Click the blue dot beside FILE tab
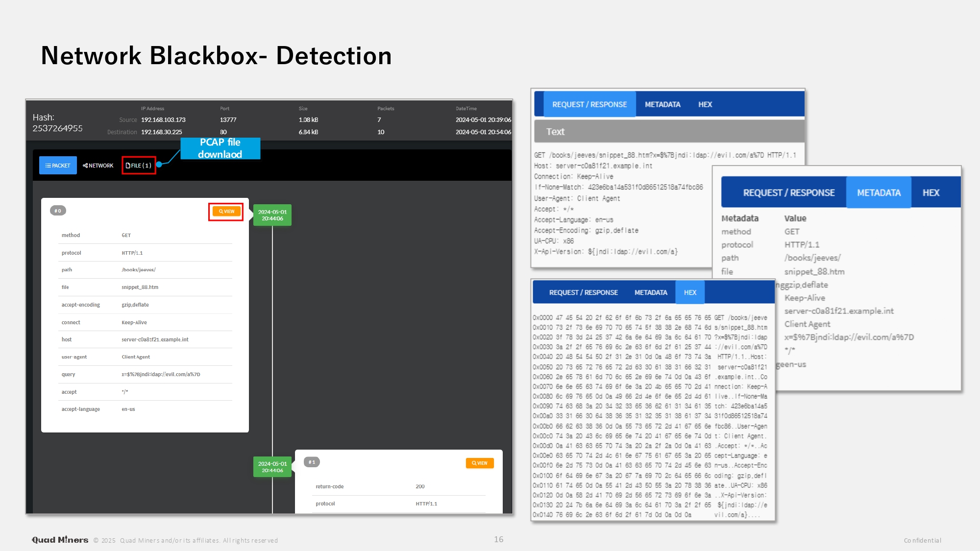This screenshot has width=980, height=551. coord(159,165)
